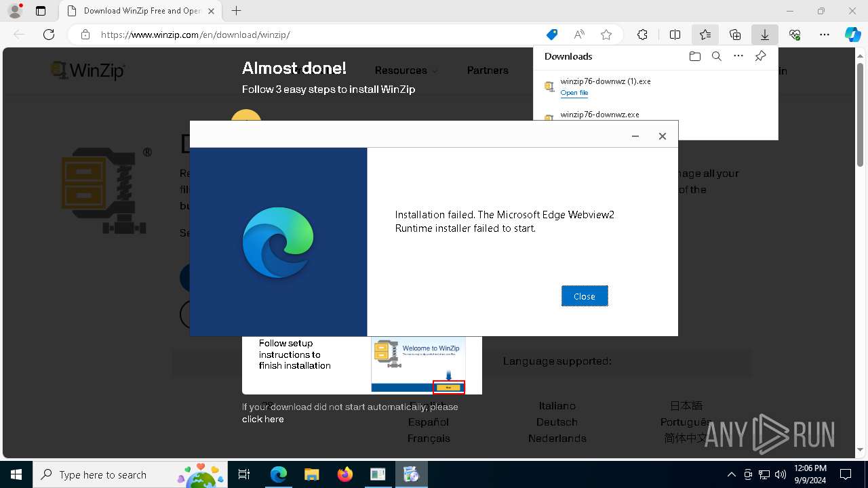Viewport: 868px width, 488px height.
Task: Open the shopping tag icon in the address bar
Action: 552,35
